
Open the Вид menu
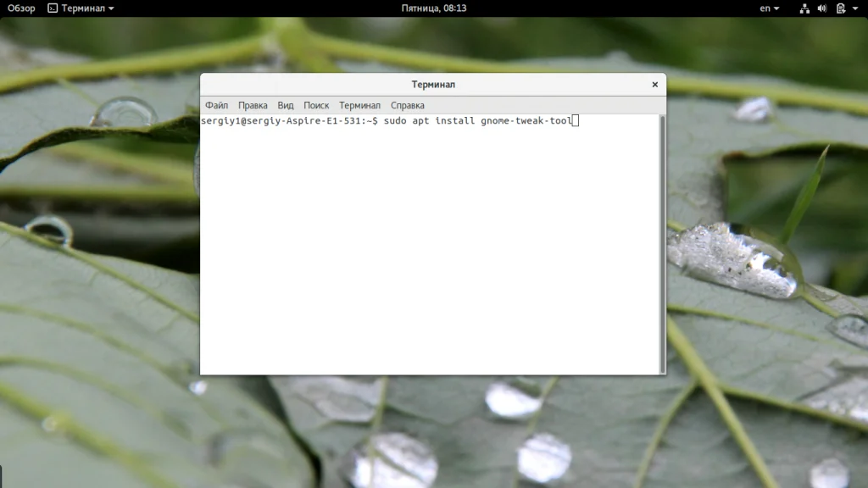(285, 105)
